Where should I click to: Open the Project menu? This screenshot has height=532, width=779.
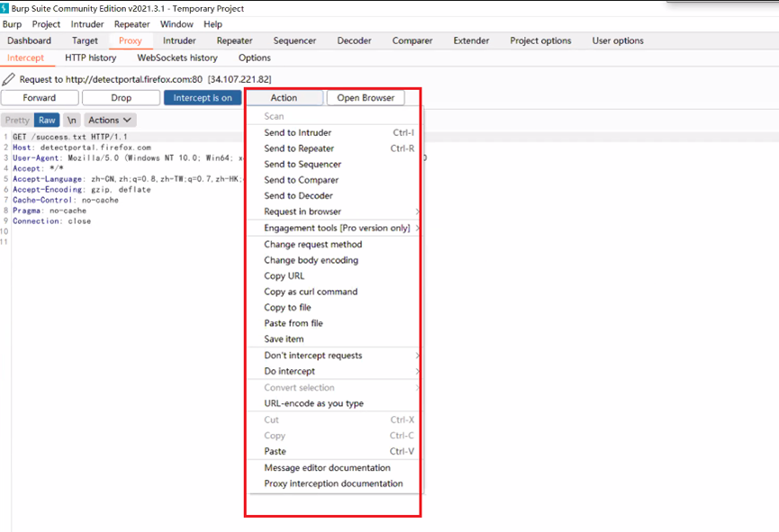click(x=46, y=24)
